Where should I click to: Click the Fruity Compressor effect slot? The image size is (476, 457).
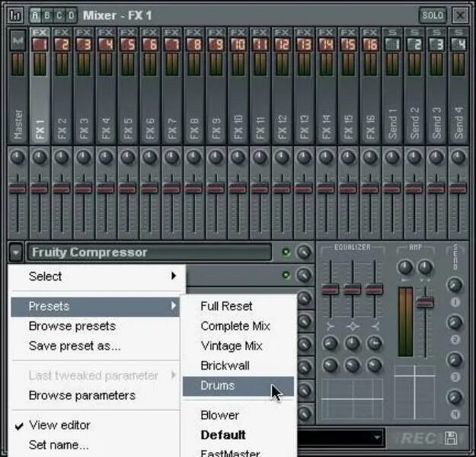point(149,252)
